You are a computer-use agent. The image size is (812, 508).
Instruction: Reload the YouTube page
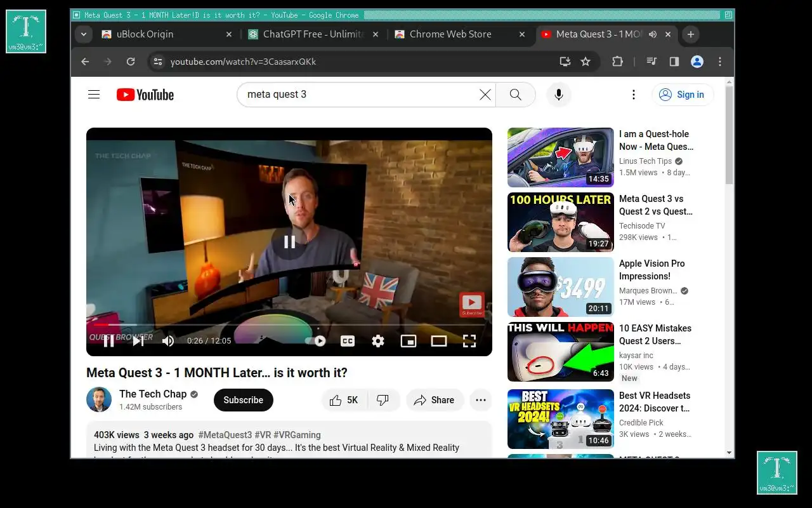click(x=131, y=62)
